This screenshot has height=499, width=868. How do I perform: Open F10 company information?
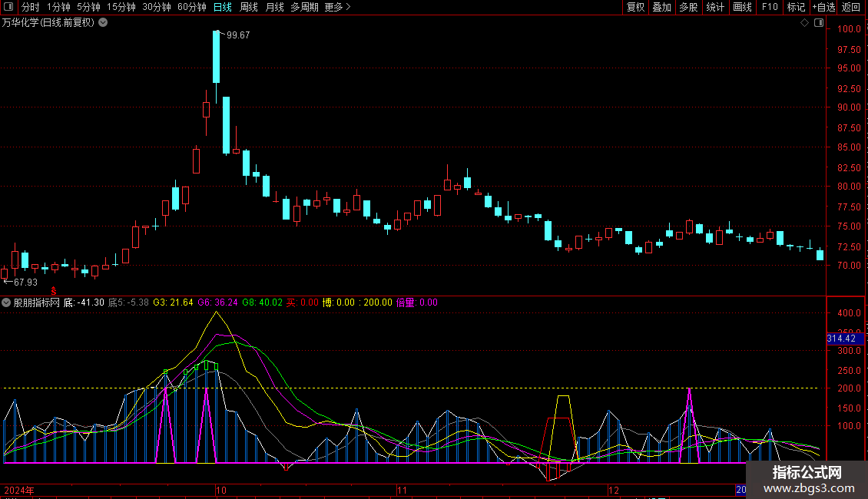point(769,8)
